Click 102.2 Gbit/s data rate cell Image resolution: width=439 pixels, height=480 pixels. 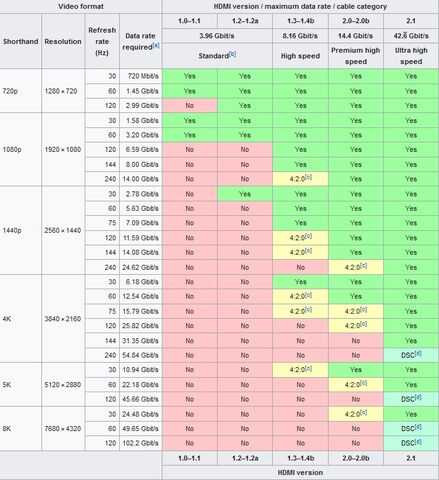[x=141, y=443]
